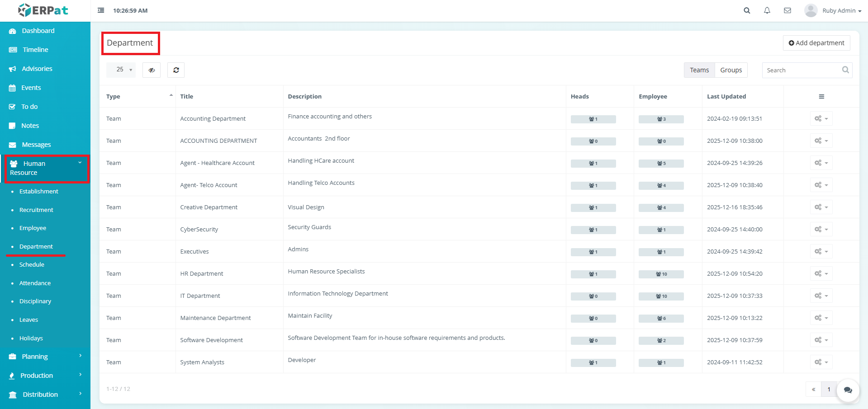Screen dimensions: 868x409
Task: Switch to the Groups filter
Action: 731,70
